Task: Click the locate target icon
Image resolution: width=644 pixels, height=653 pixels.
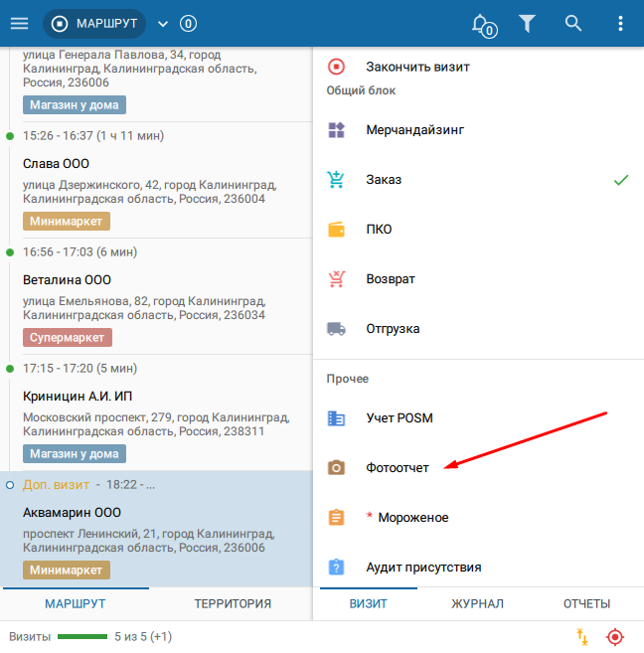Action: tap(615, 636)
